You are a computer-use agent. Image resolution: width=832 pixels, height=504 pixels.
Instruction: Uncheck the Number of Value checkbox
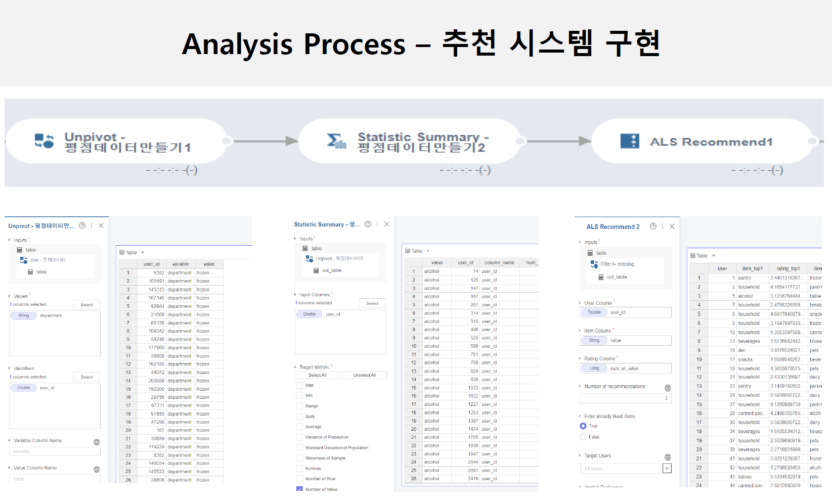click(x=299, y=489)
